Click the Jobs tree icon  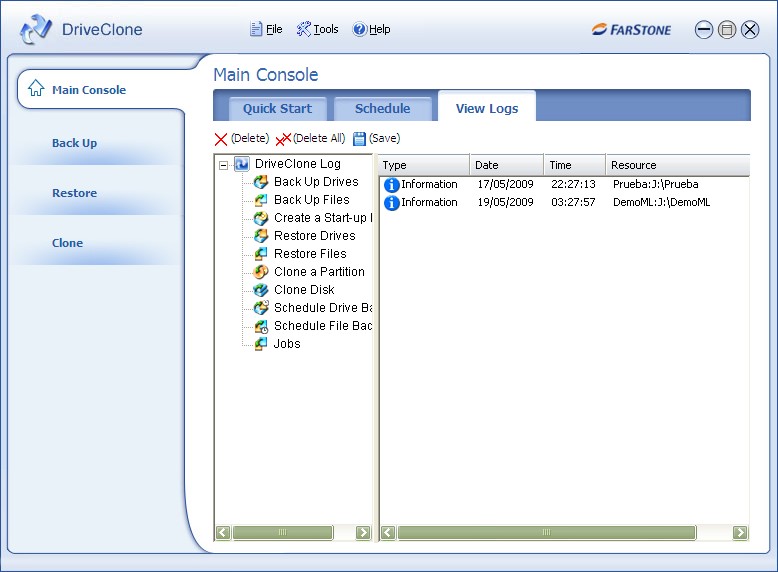click(261, 344)
